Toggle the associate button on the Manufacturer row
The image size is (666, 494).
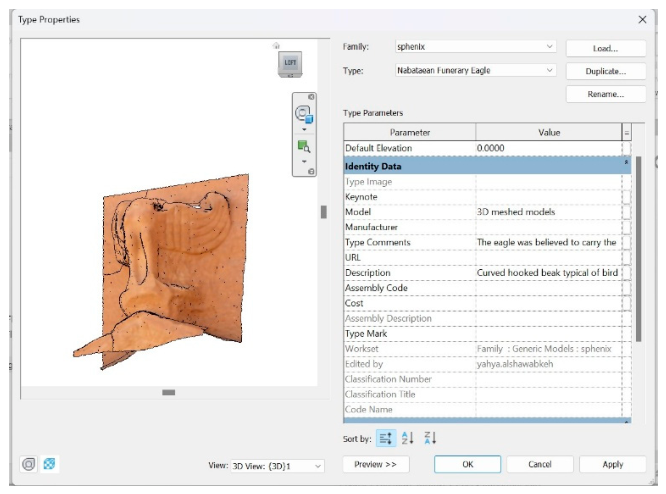tap(626, 227)
